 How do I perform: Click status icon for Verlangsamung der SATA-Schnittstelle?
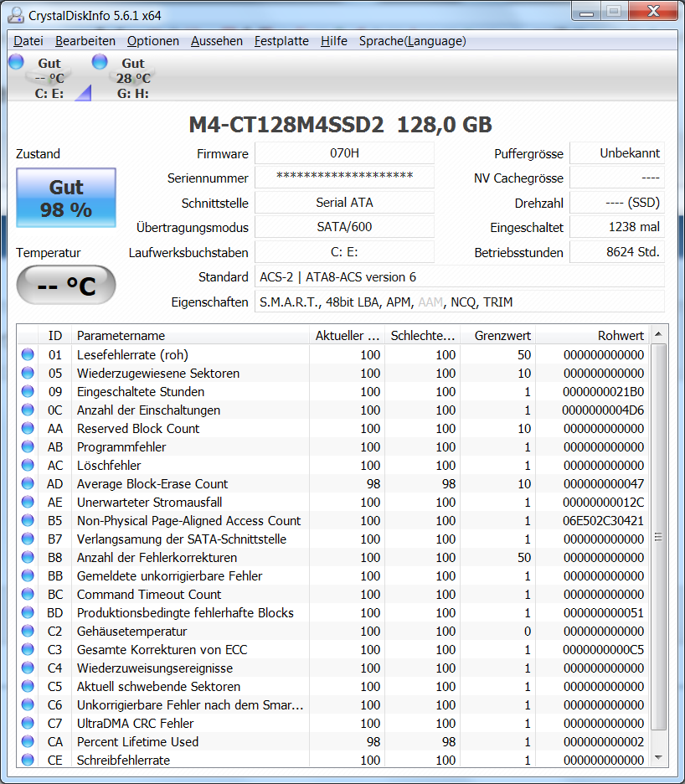pos(28,539)
